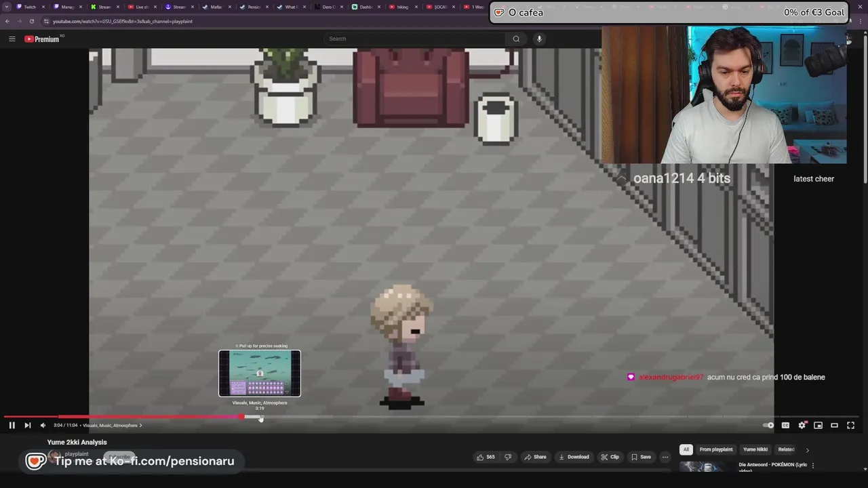
Task: Click the Clip button
Action: pos(610,457)
